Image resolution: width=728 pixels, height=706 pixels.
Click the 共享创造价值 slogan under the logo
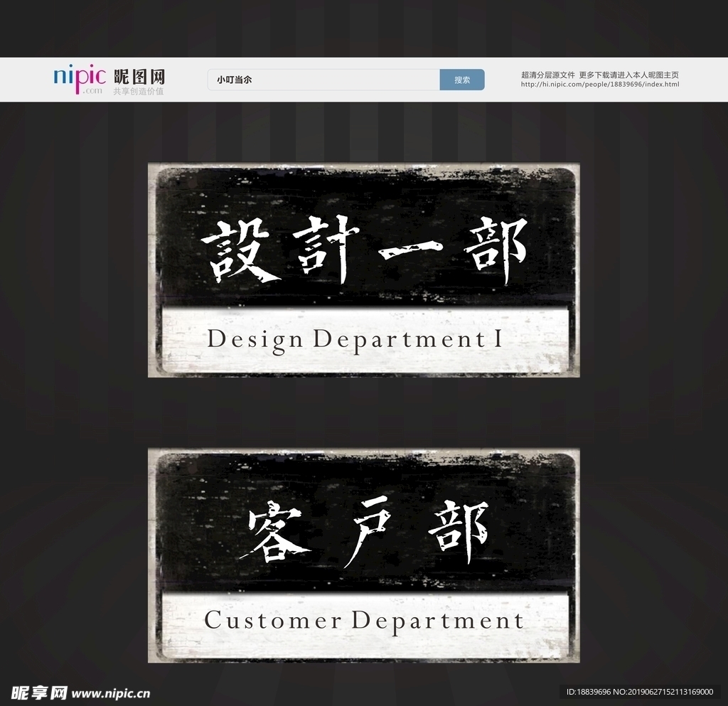[139, 92]
